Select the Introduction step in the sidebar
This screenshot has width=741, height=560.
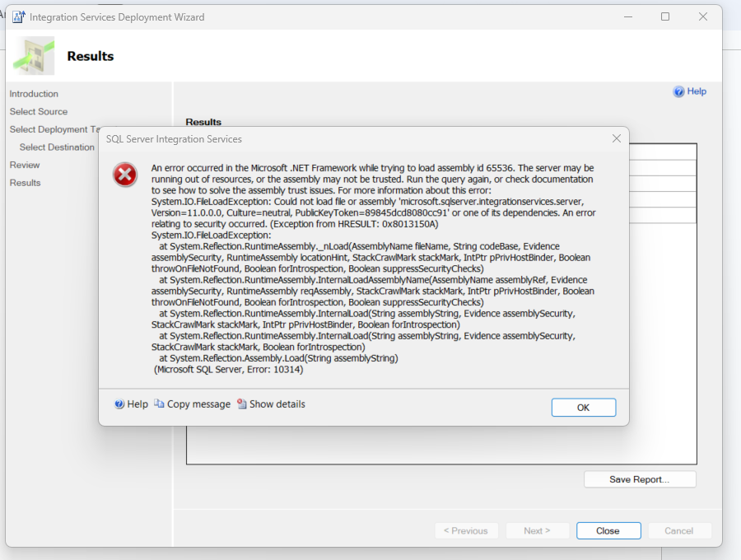(34, 94)
